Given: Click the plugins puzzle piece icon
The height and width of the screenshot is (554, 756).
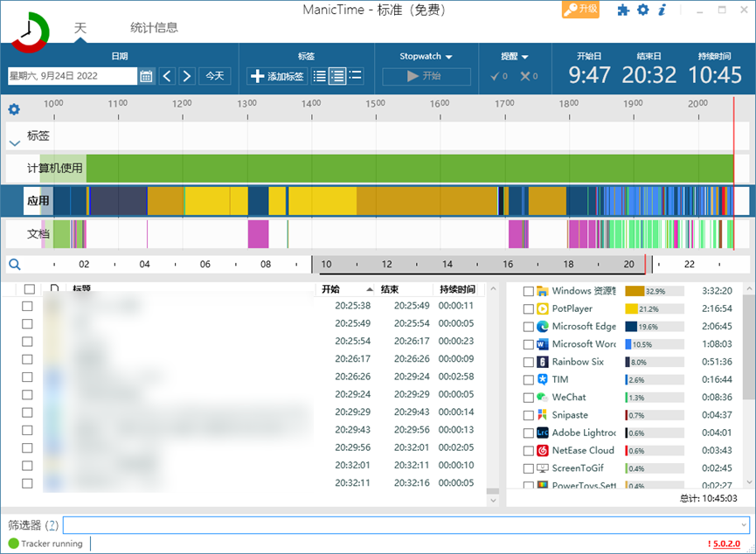Looking at the screenshot, I should [623, 10].
